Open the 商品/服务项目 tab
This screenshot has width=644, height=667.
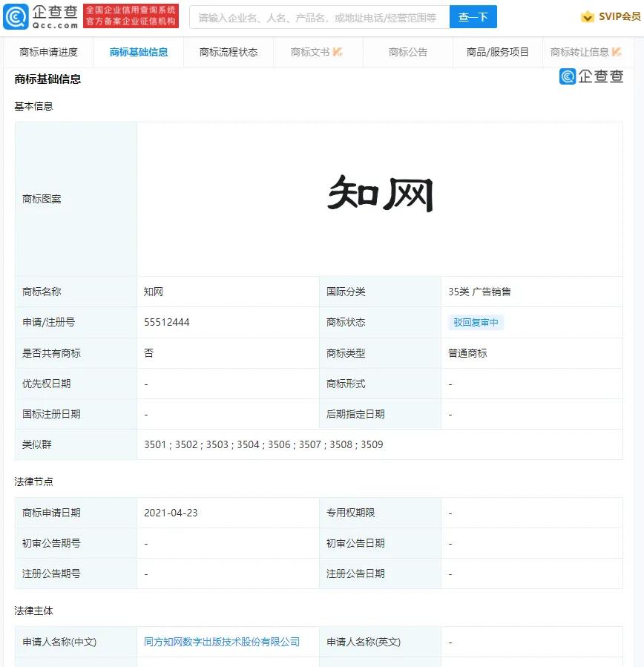coord(498,52)
